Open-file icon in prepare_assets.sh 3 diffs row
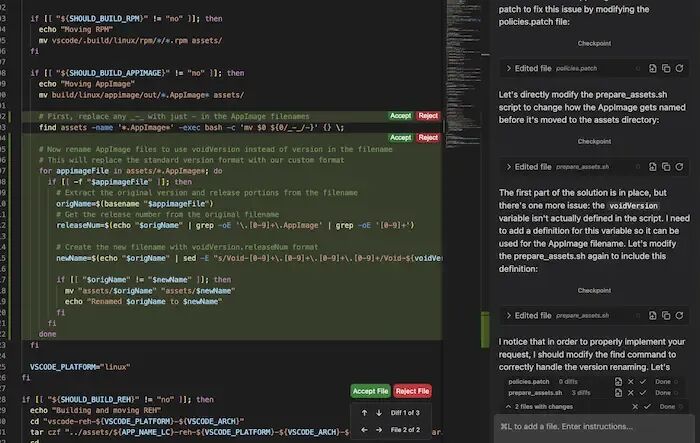 coord(618,393)
